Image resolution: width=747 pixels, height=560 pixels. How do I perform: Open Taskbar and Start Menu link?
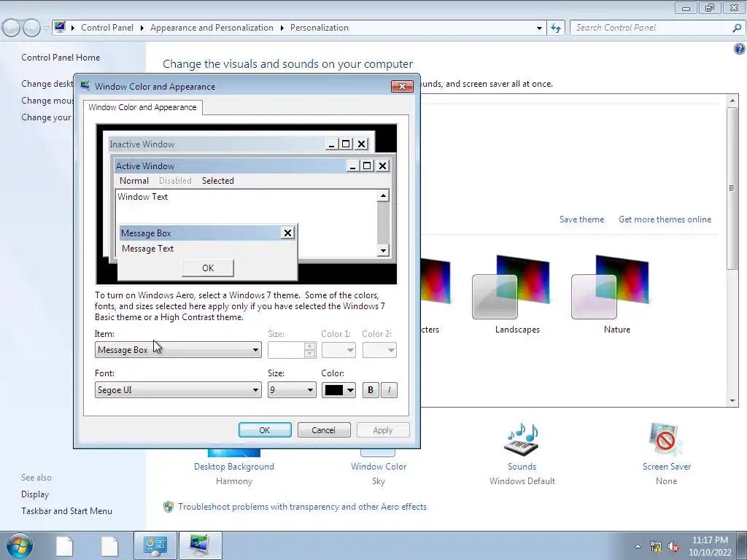pos(66,511)
